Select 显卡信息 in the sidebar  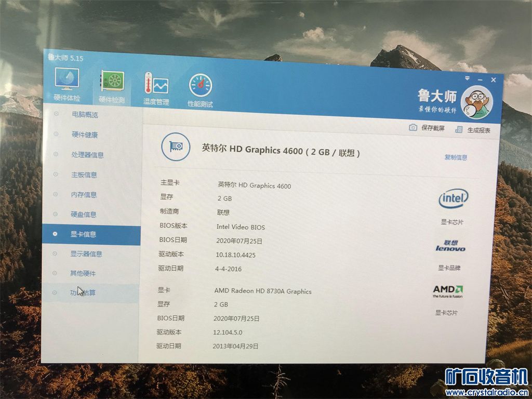pyautogui.click(x=91, y=234)
